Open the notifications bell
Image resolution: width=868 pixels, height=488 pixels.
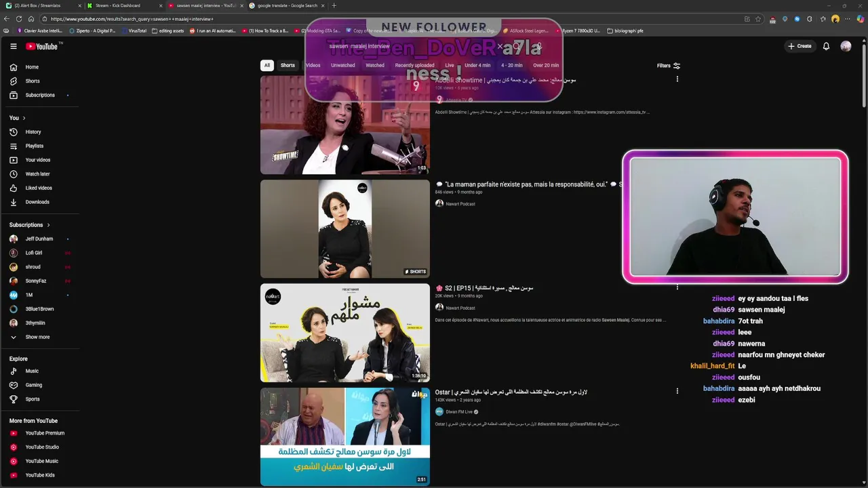(x=826, y=46)
